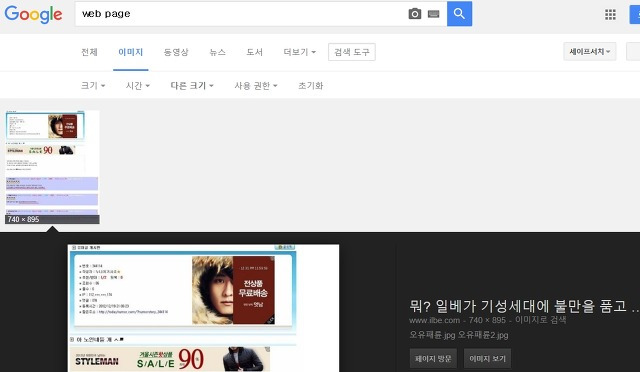Open the 사용 권한 filter

click(x=256, y=86)
